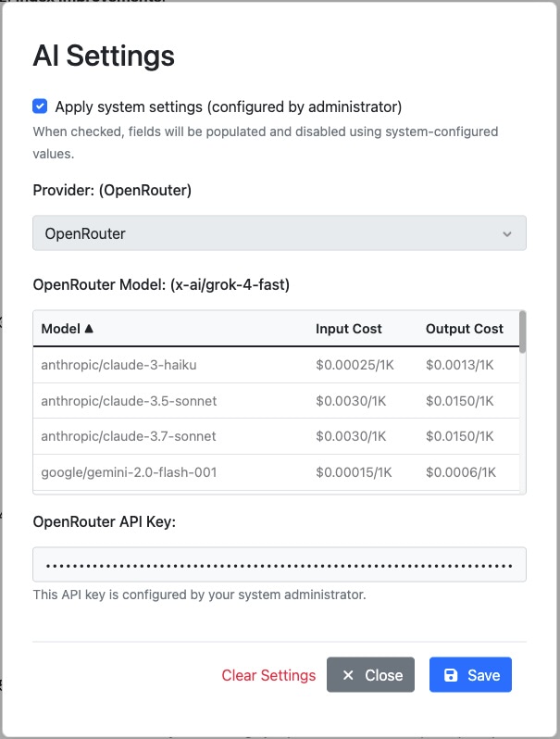This screenshot has height=739, width=560.
Task: Click the $0.0006/1K output cost cell
Action: coord(459,472)
